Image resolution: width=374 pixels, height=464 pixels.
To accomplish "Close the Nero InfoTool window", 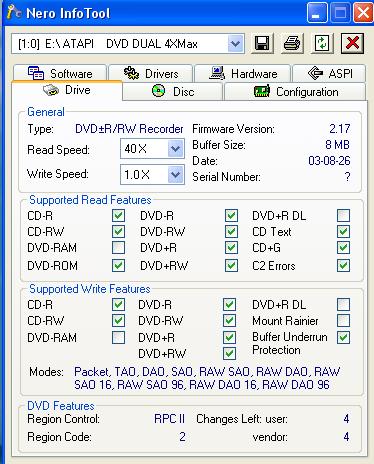I will coord(363,13).
